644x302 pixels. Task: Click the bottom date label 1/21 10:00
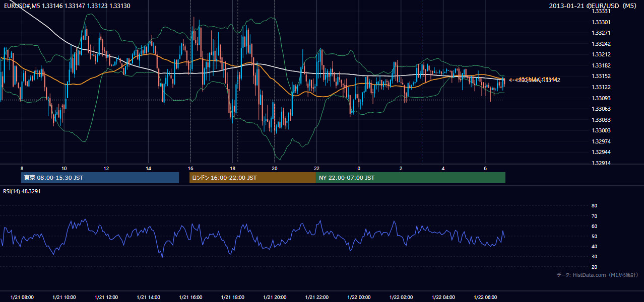(x=64, y=297)
